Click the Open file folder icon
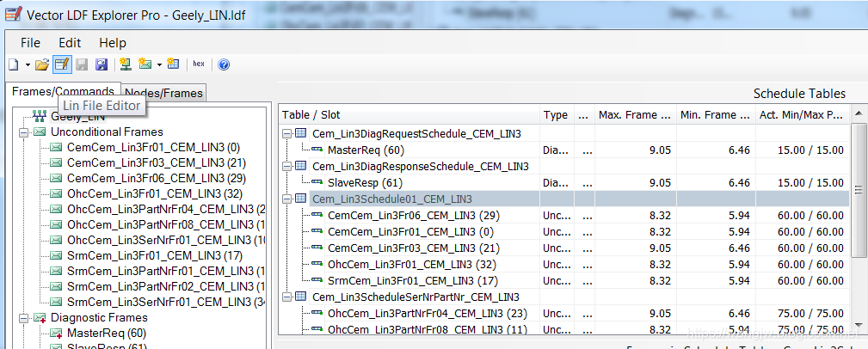The height and width of the screenshot is (349, 868). [x=42, y=64]
